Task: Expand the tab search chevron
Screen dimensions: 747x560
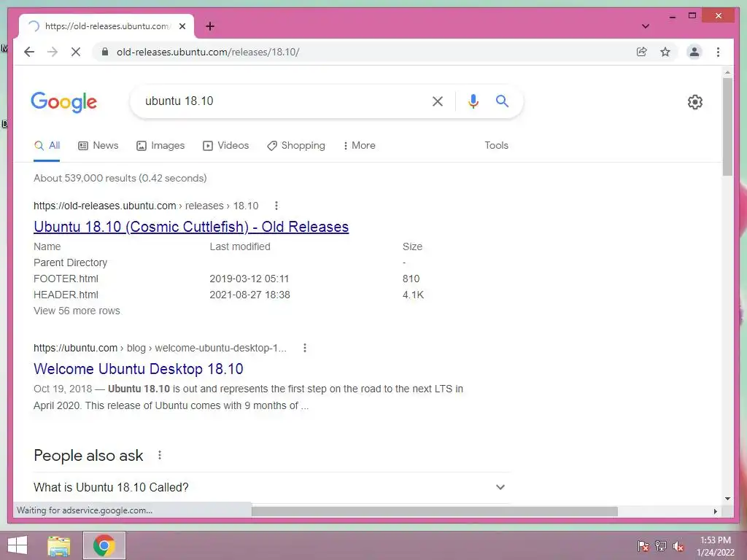Action: pyautogui.click(x=646, y=26)
